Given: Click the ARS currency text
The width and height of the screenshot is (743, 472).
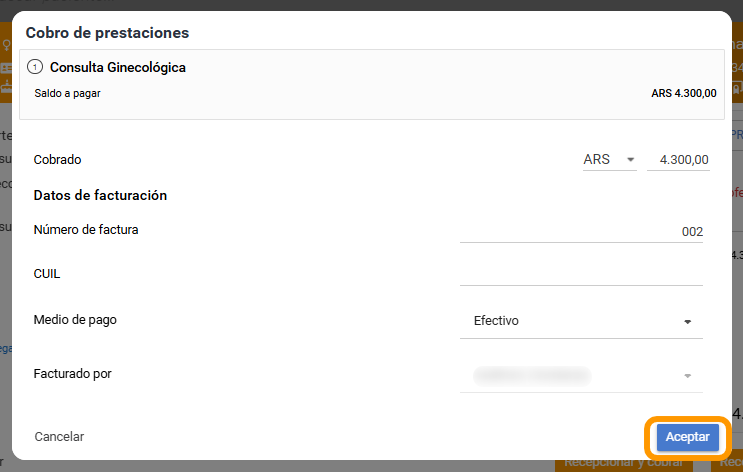Looking at the screenshot, I should pos(596,159).
